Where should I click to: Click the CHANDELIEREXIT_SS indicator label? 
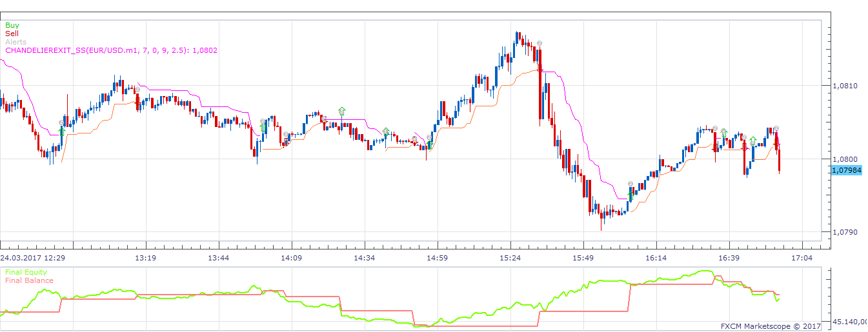coord(111,50)
